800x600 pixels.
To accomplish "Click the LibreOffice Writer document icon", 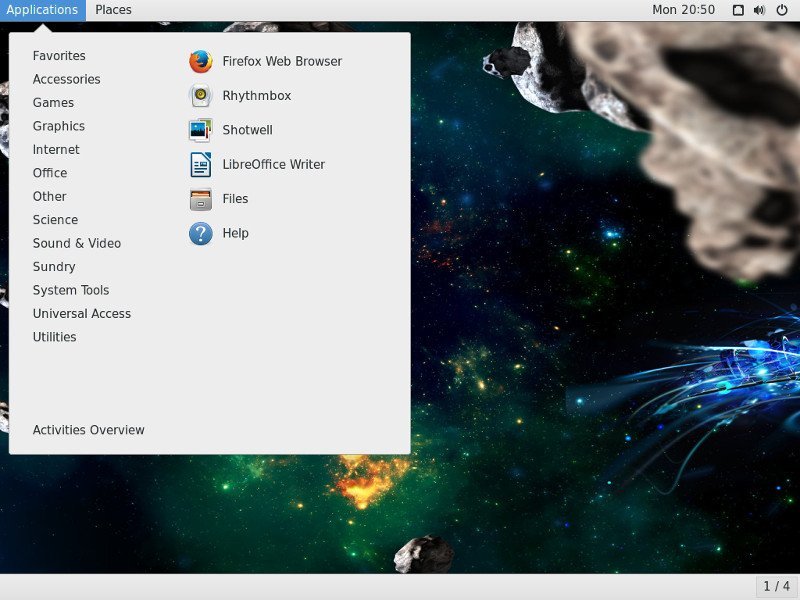I will click(x=201, y=164).
